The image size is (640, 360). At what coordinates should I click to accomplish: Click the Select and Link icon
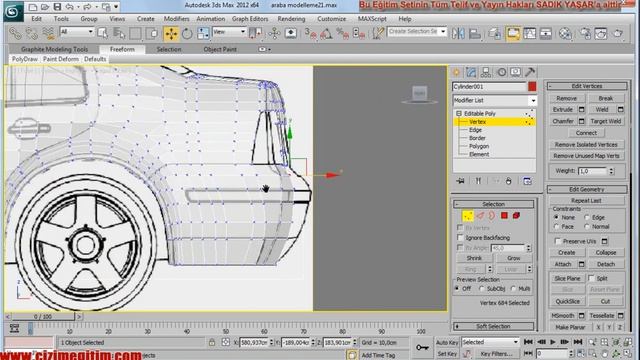point(16,33)
